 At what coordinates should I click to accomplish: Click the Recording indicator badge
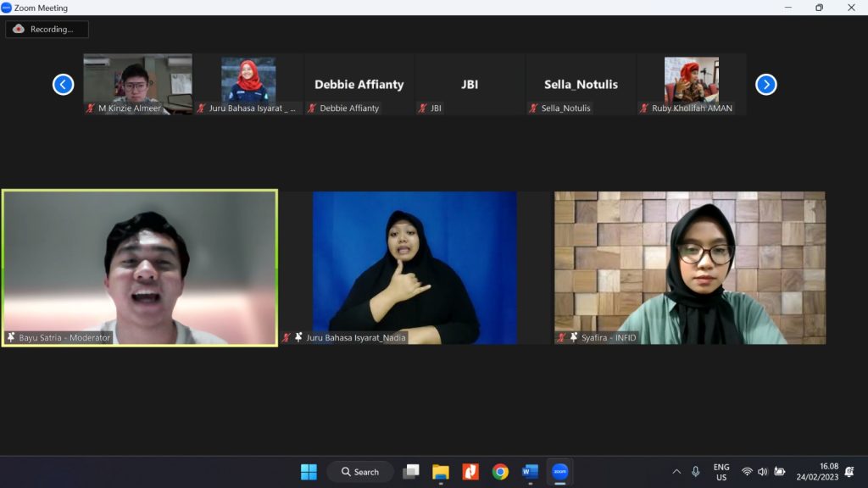[x=47, y=29]
